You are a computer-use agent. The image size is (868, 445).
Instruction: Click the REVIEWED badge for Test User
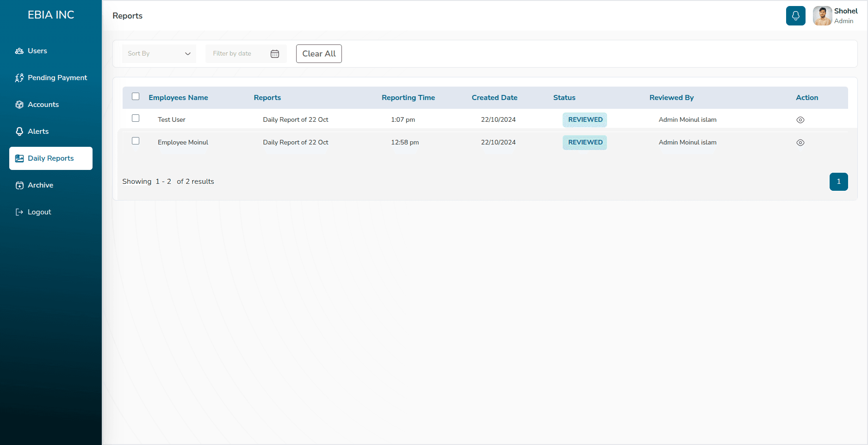point(585,119)
